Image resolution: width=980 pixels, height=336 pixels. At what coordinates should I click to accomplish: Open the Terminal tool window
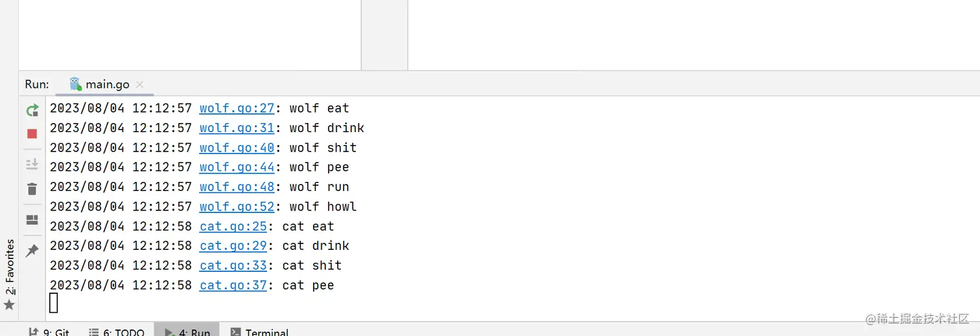[259, 331]
